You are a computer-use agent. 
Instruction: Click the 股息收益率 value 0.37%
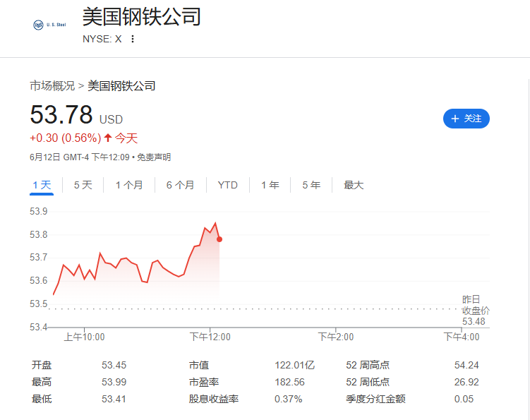pos(289,399)
